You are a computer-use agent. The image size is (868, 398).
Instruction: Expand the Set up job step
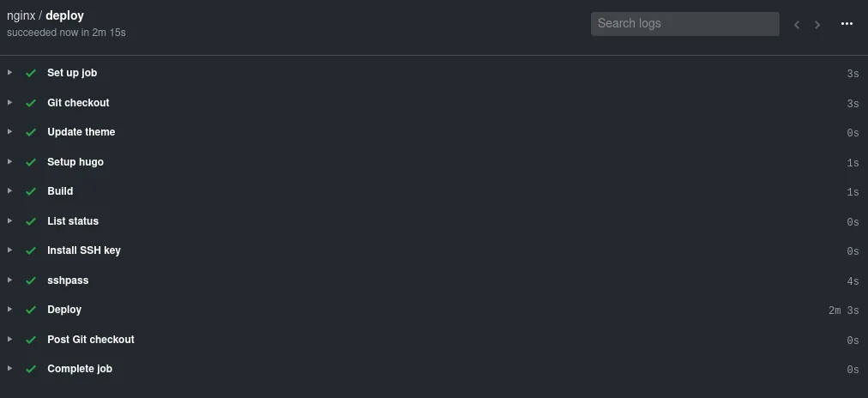9,73
